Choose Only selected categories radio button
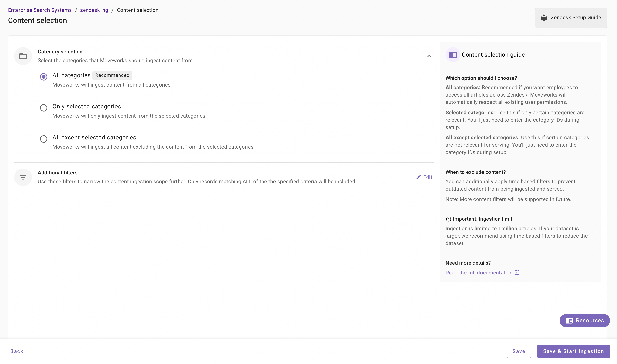 point(44,108)
